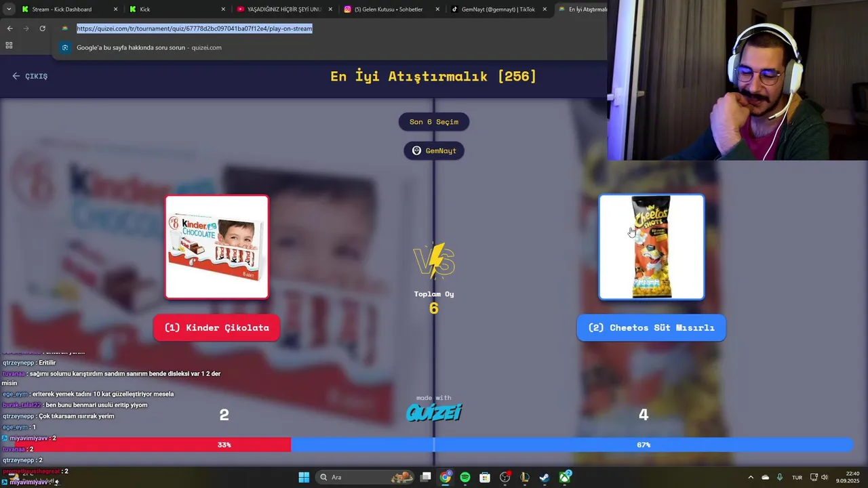868x488 pixels.
Task: Click the OneDrive cloud tray icon
Action: click(766, 477)
